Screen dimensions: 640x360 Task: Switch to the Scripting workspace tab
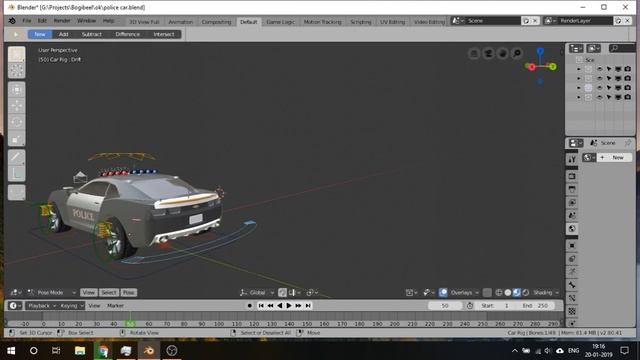point(361,22)
